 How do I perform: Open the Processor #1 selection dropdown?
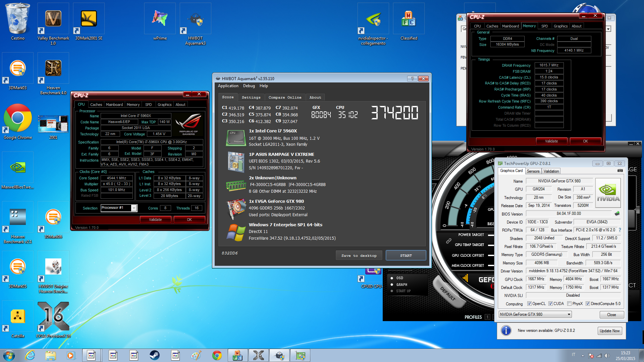point(119,208)
